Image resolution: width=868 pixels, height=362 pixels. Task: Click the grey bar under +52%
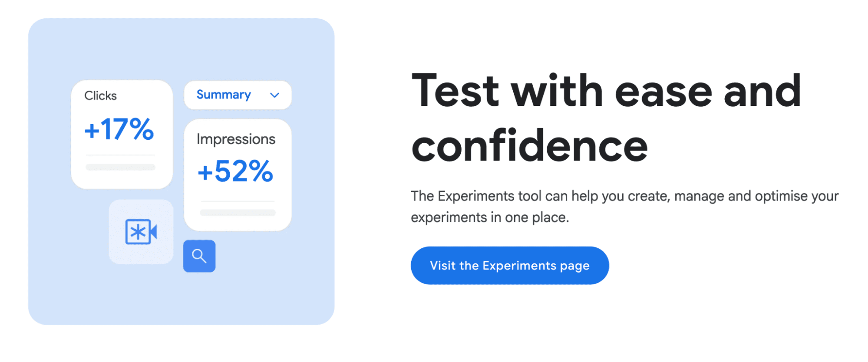point(238,213)
